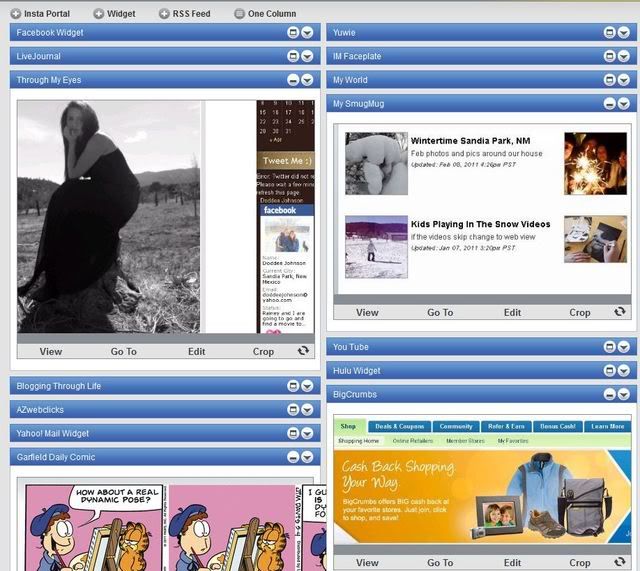
Task: Click the Tweet Me :) banner
Action: coord(287,161)
